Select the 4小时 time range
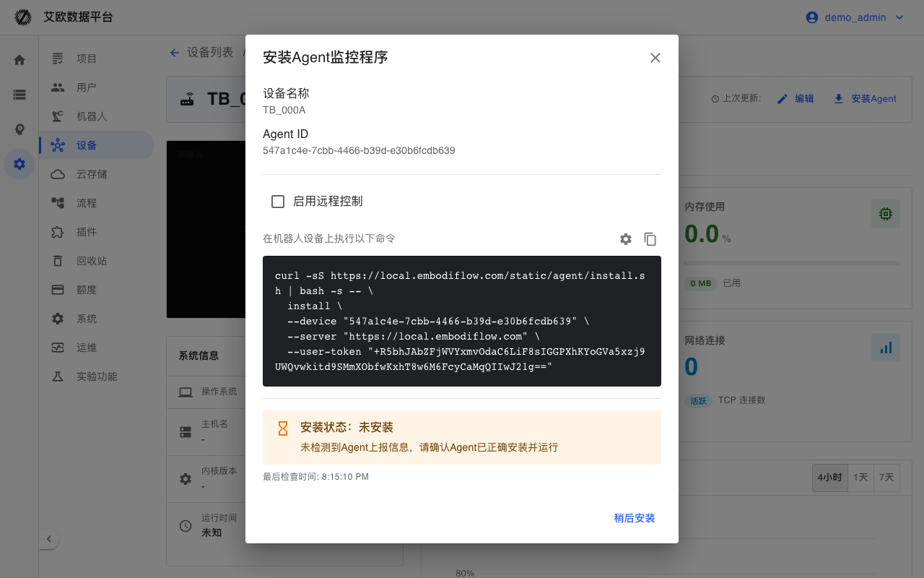This screenshot has width=924, height=578. click(x=829, y=478)
